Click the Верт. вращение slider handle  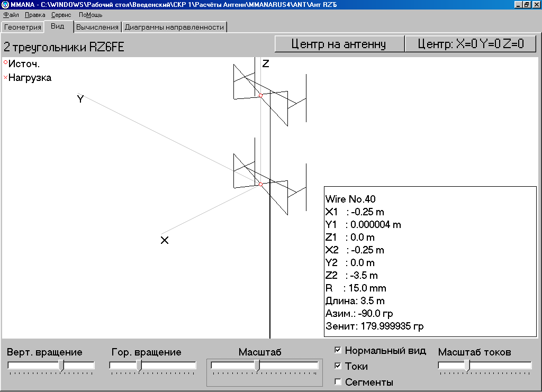[61, 366]
